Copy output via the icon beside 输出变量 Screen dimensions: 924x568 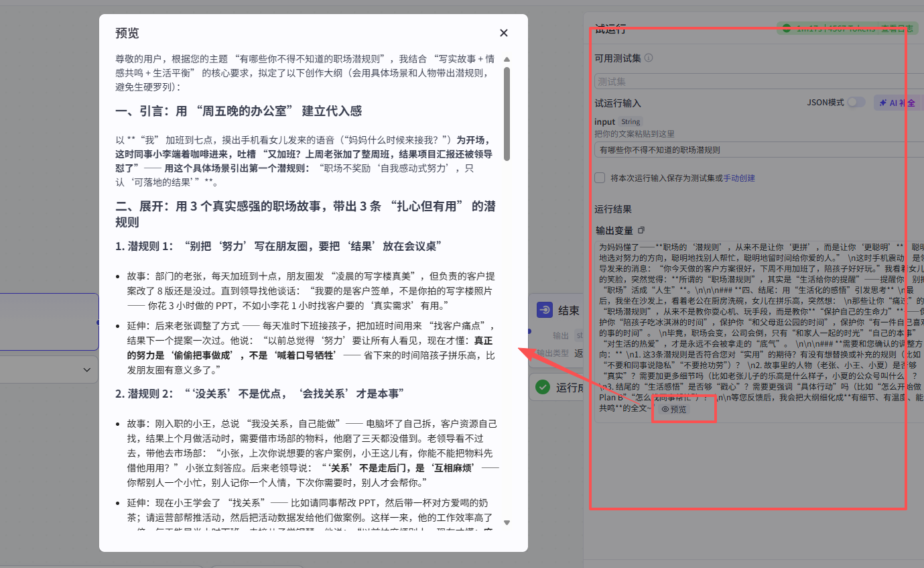[641, 230]
